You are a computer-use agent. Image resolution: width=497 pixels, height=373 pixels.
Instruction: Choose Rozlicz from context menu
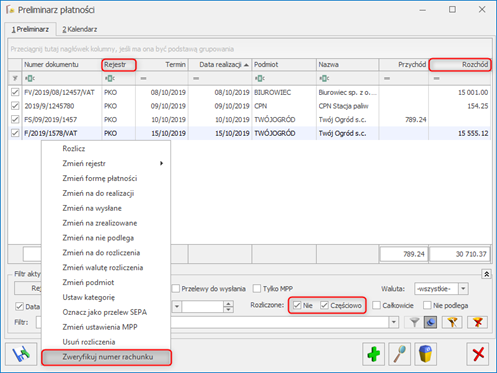106,149
